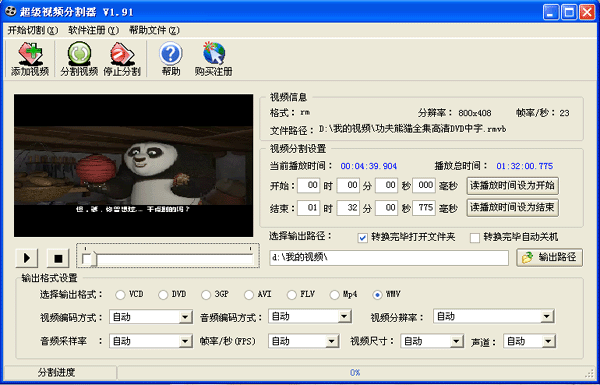Expand 音频编码方式 dropdown
The height and width of the screenshot is (385, 600).
point(344,316)
